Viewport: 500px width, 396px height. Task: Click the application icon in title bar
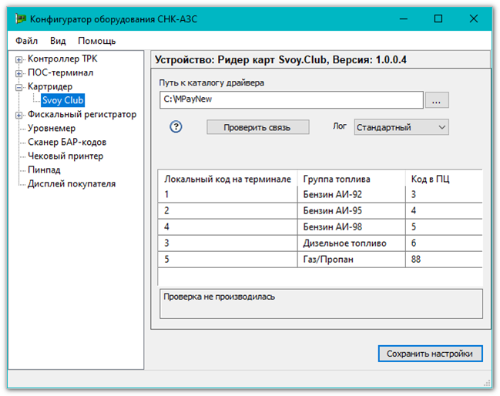click(21, 19)
